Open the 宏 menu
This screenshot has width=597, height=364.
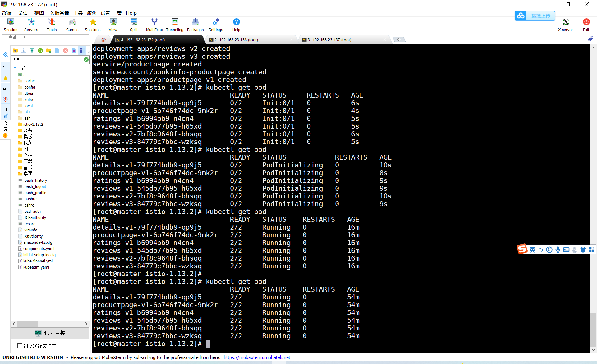[119, 13]
